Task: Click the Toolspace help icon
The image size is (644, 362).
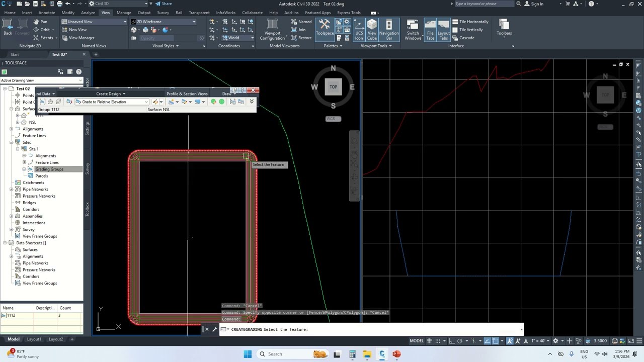Action: 78,72
